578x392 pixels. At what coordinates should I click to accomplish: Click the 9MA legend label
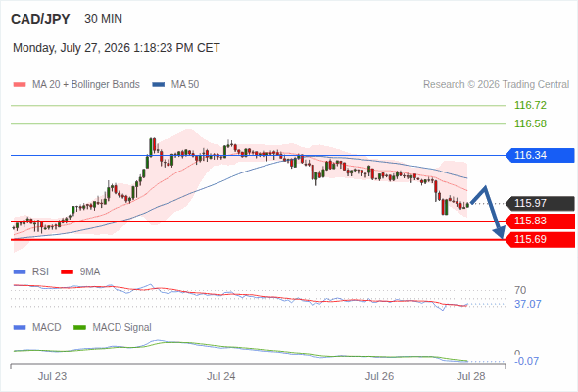click(x=90, y=272)
